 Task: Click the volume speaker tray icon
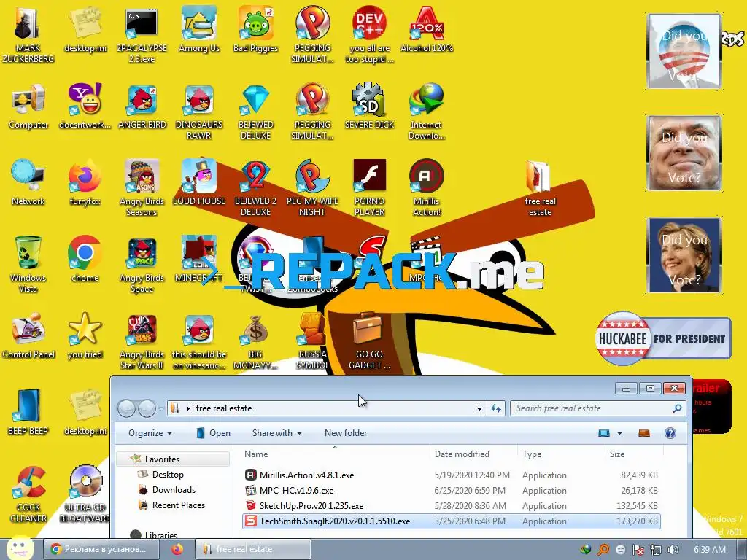pos(673,550)
